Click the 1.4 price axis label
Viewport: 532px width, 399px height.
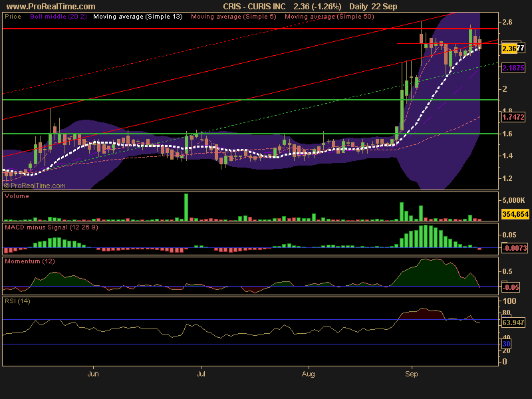(x=507, y=156)
